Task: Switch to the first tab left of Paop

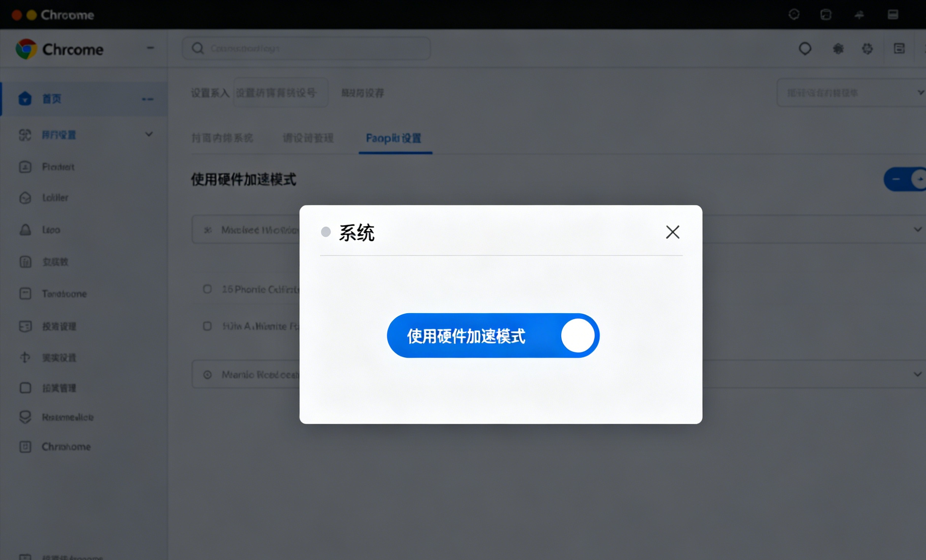Action: tap(222, 138)
